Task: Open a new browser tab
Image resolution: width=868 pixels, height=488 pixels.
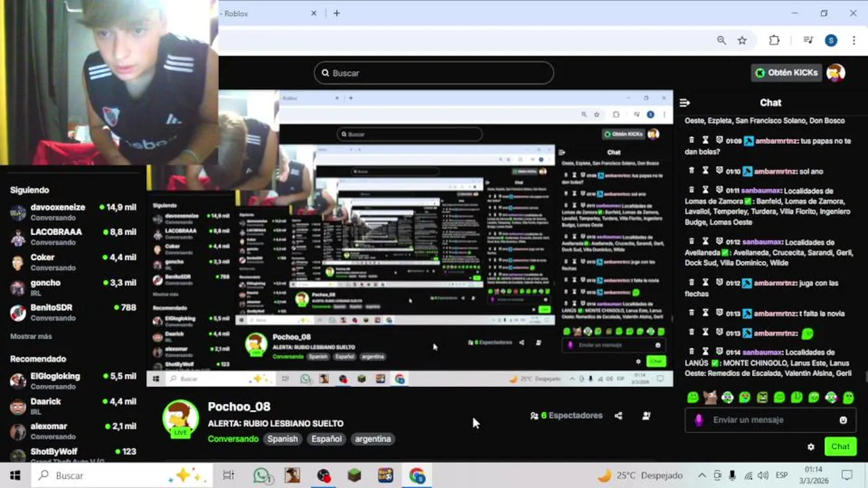Action: (x=336, y=14)
